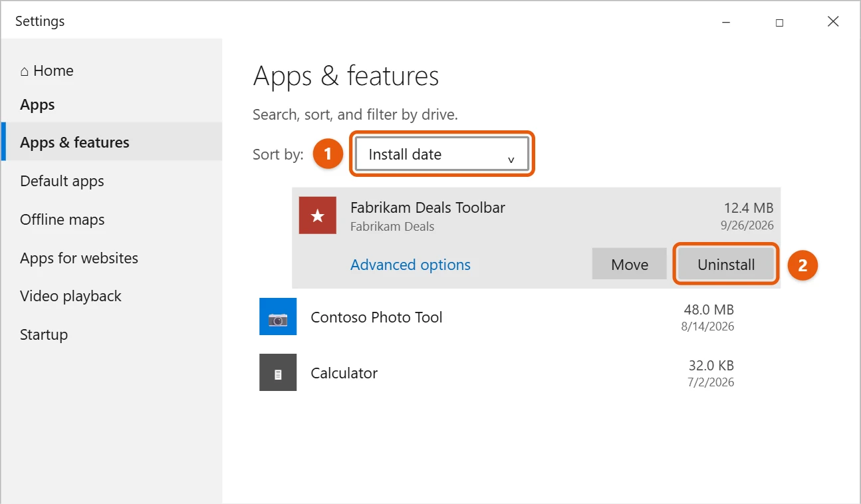Click Move for Fabrikam Deals Toolbar
The image size is (861, 504).
click(x=630, y=265)
